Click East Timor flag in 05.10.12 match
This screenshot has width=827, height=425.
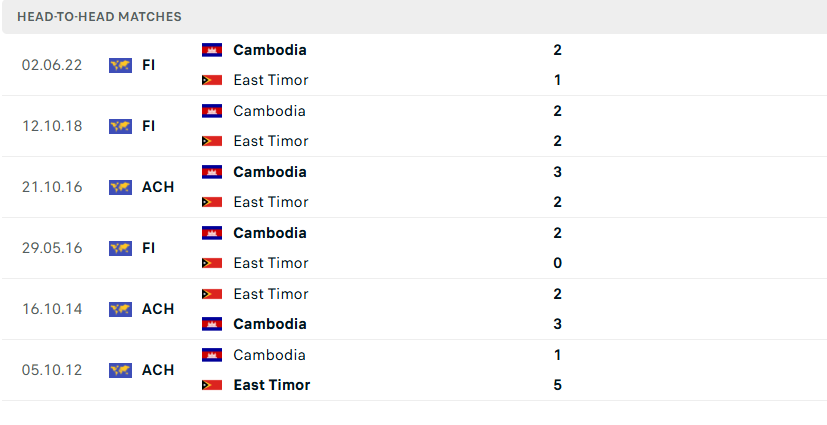pyautogui.click(x=211, y=385)
